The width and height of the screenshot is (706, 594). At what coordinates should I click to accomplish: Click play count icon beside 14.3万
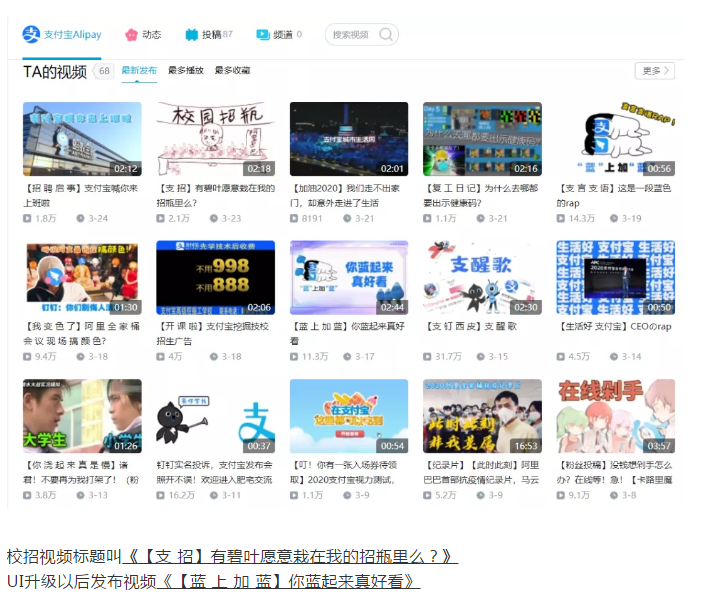(561, 218)
